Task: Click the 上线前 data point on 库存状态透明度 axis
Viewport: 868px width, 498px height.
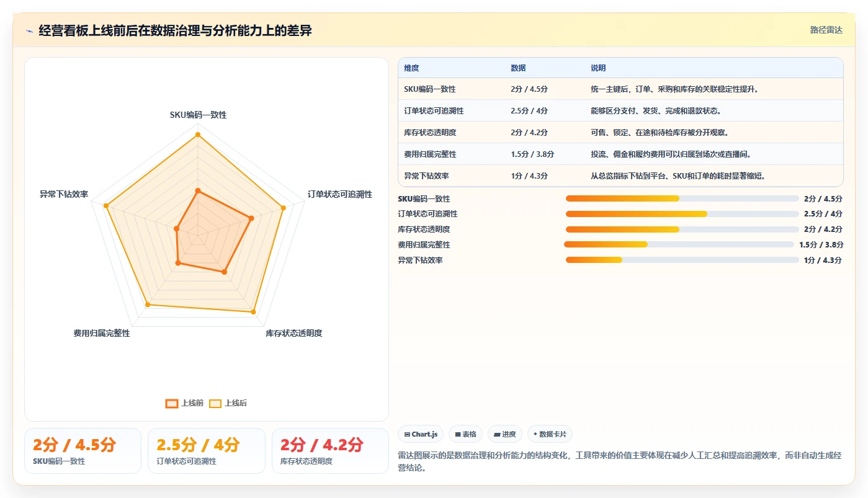Action: click(x=225, y=272)
